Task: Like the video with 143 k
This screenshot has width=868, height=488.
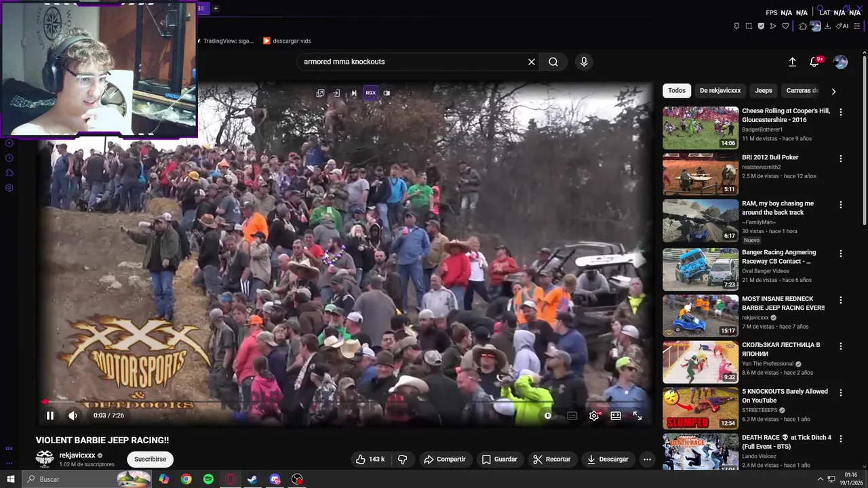Action: tap(370, 459)
